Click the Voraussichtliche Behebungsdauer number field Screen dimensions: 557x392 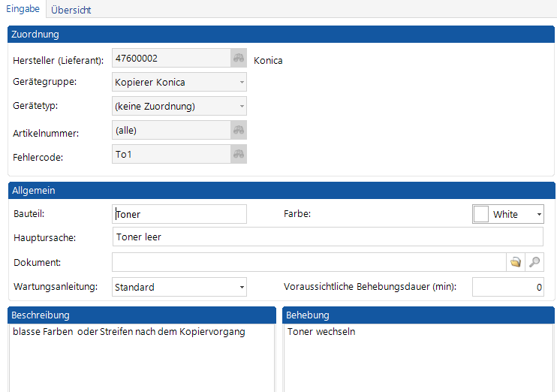click(507, 287)
